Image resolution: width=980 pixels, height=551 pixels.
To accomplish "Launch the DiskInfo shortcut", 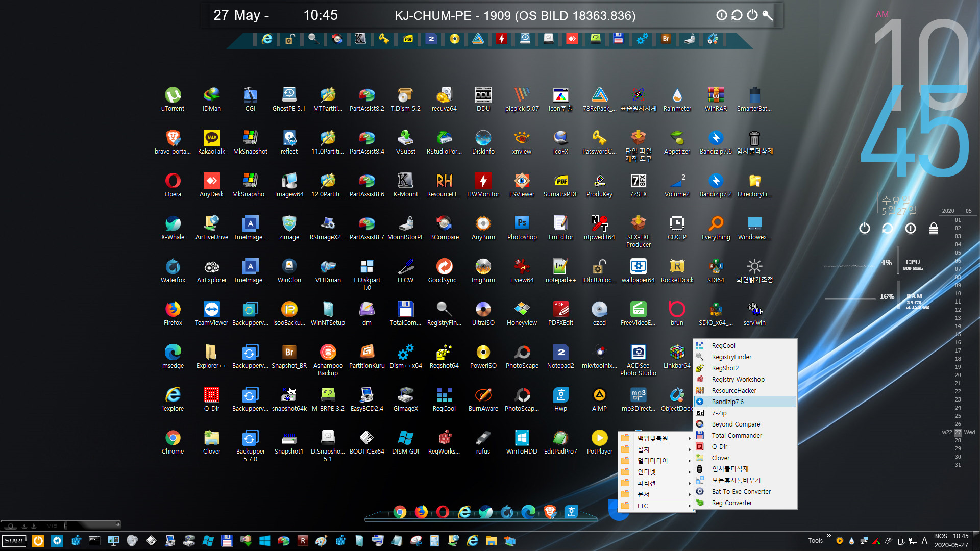I will tap(483, 142).
